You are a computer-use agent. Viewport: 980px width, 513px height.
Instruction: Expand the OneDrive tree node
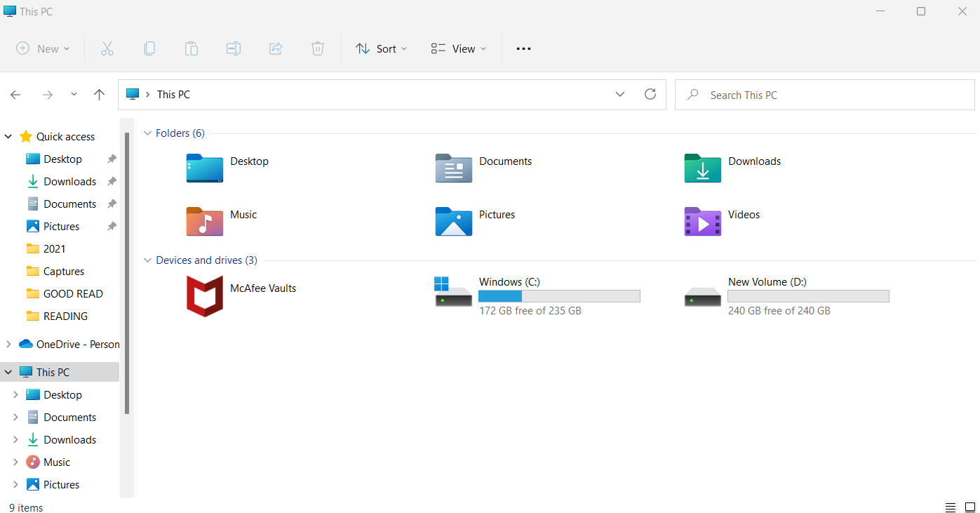click(8, 344)
